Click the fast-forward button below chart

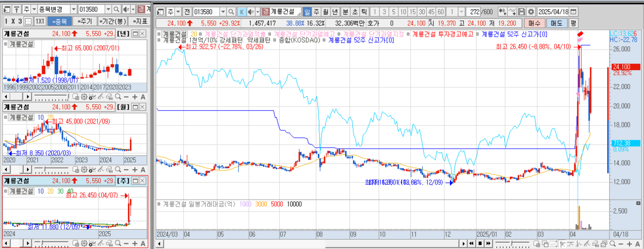coord(488,244)
